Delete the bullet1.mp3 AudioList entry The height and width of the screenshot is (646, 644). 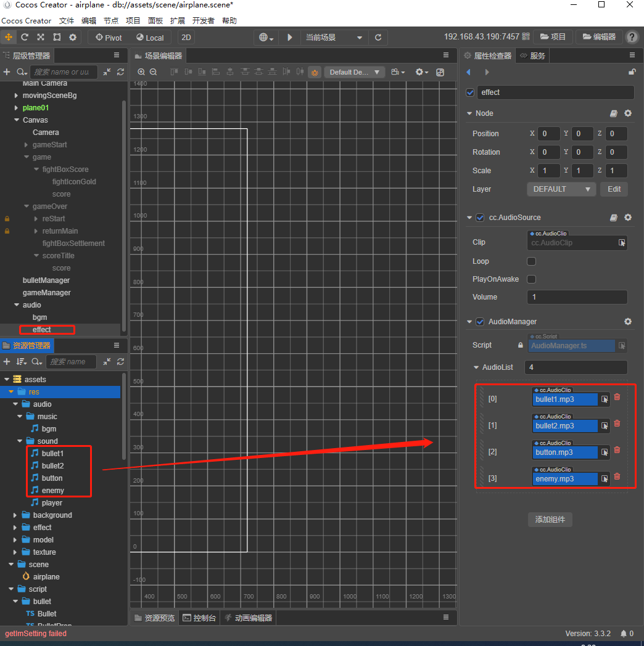[617, 397]
